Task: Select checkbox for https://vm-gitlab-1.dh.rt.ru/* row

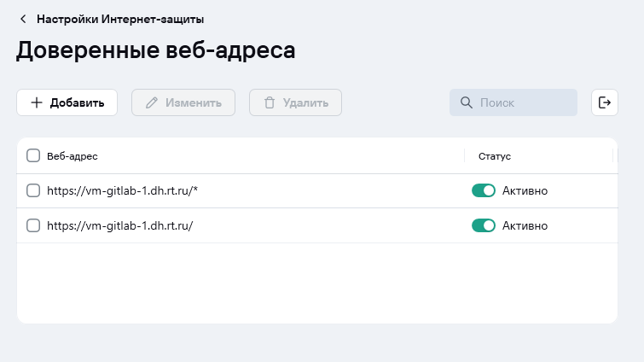Action: point(33,190)
